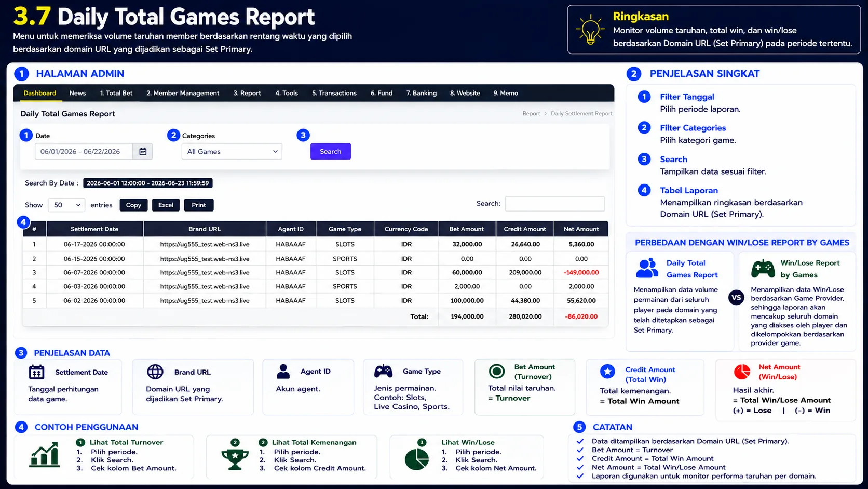Focus the table Search text box
Viewport: 868px width, 489px height.
(x=555, y=204)
